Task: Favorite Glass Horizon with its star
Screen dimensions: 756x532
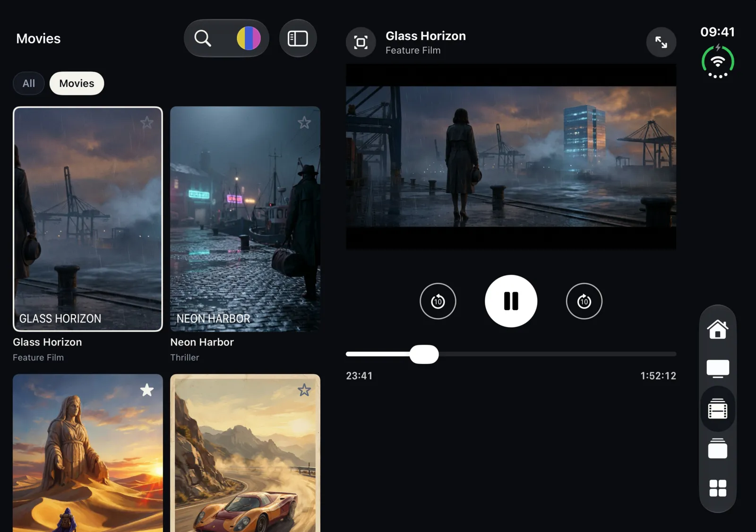Action: (147, 123)
